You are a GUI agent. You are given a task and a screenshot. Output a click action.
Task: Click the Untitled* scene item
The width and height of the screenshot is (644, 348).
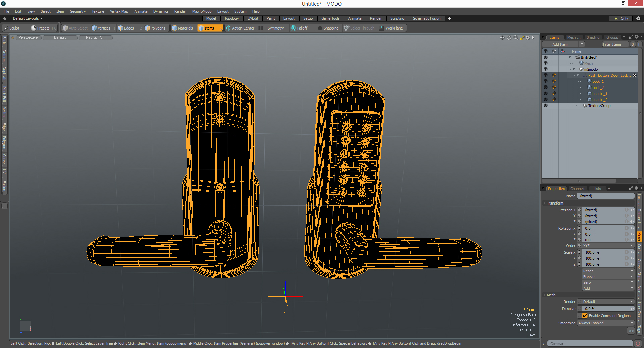tap(589, 57)
